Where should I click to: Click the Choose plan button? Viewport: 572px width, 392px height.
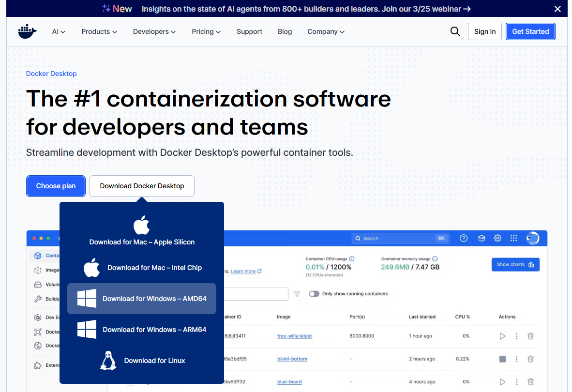(x=56, y=186)
